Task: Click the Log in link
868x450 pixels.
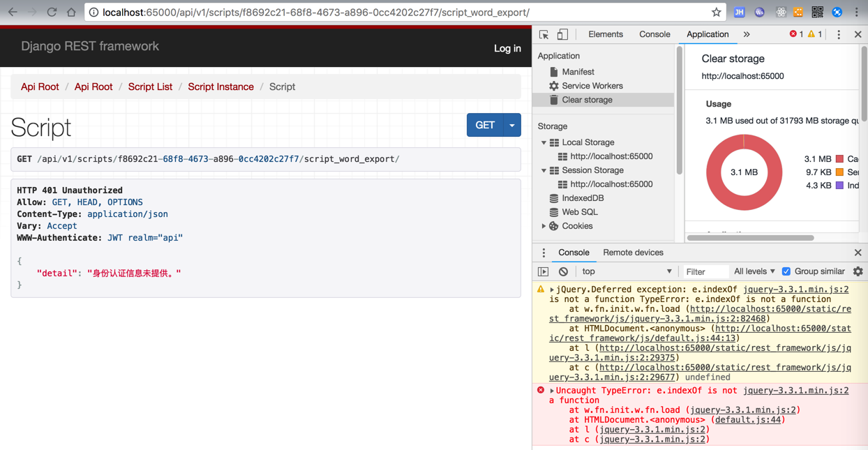Action: click(507, 48)
